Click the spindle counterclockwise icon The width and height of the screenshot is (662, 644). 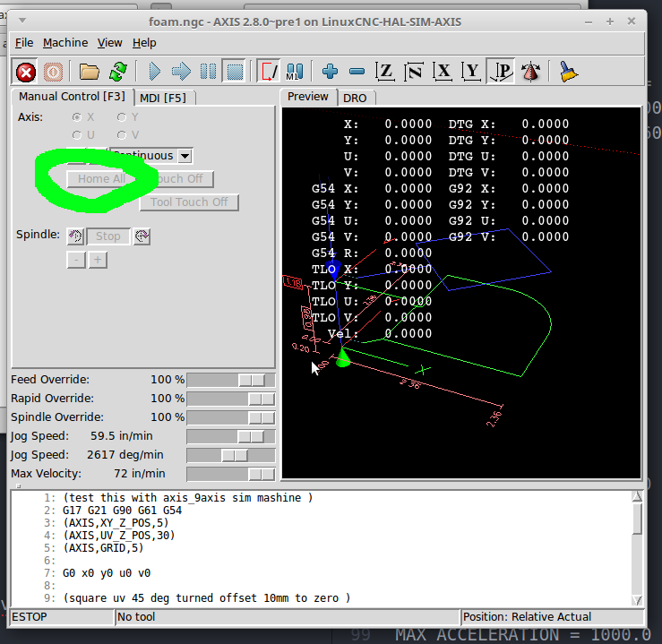click(75, 236)
